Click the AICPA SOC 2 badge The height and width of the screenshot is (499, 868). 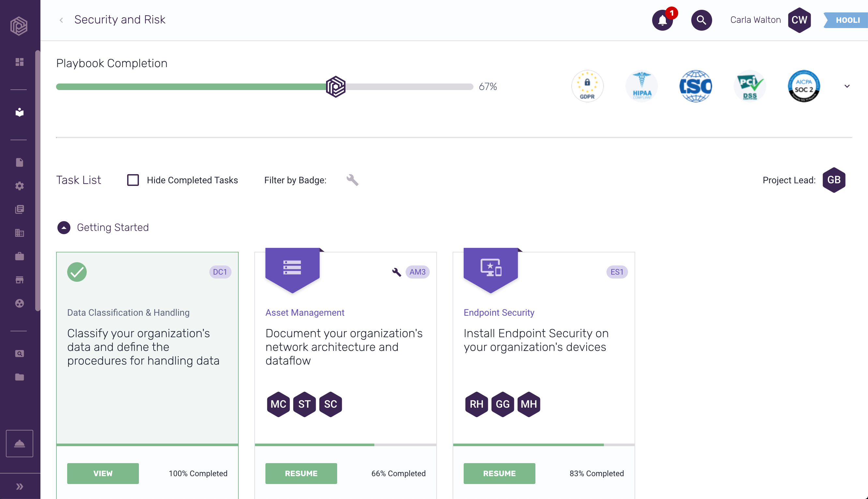(x=804, y=86)
